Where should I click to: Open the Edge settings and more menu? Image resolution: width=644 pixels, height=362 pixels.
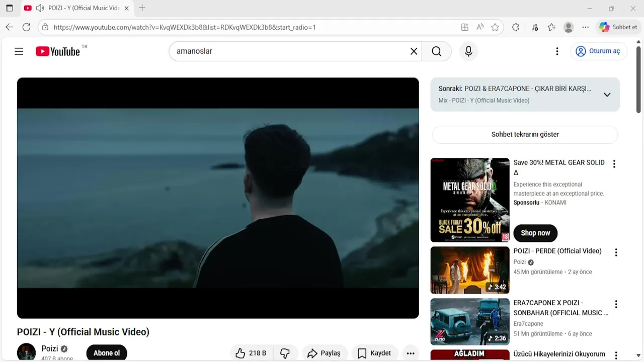click(585, 27)
